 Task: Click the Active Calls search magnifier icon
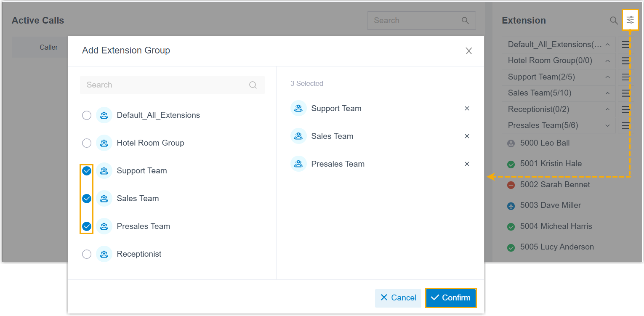pyautogui.click(x=465, y=21)
